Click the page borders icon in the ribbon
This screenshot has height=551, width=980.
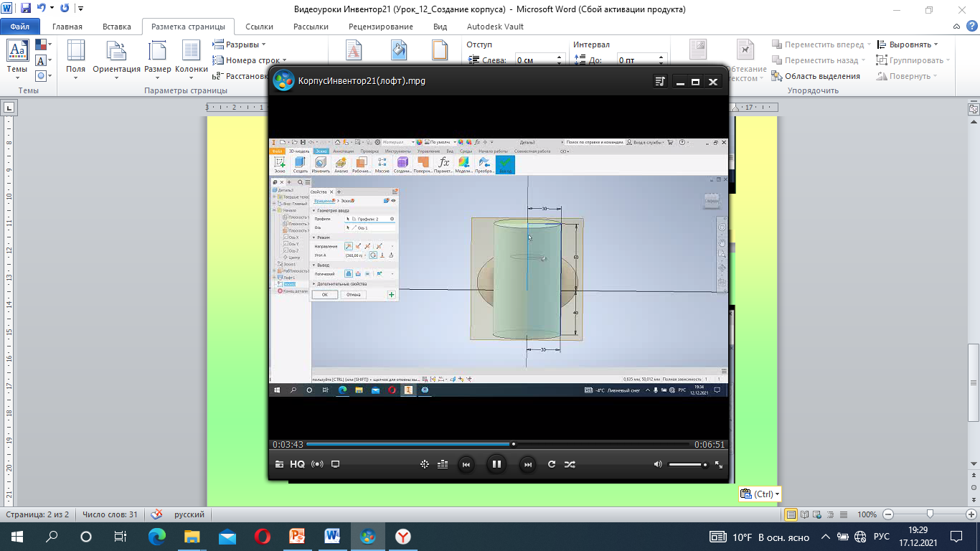[440, 50]
